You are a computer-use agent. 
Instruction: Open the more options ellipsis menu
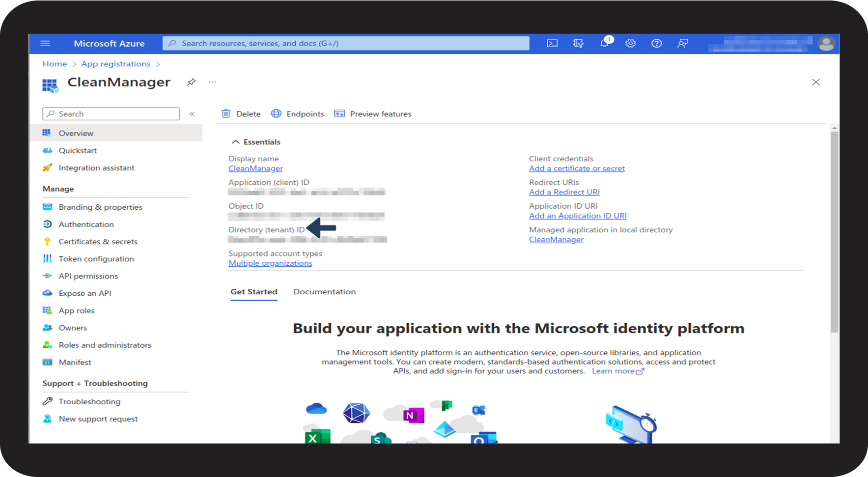212,82
